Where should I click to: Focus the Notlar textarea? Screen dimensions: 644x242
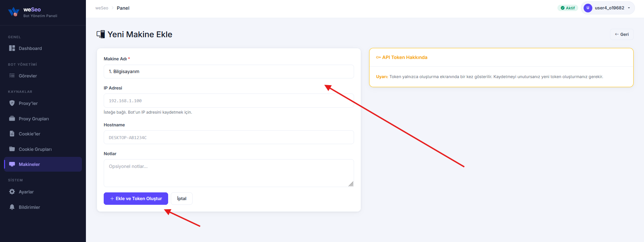pos(229,173)
